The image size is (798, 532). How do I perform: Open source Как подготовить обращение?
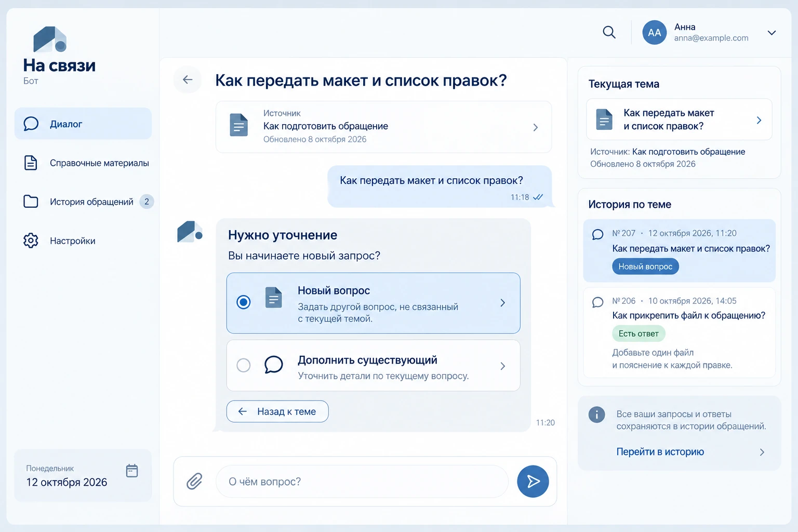tap(326, 126)
